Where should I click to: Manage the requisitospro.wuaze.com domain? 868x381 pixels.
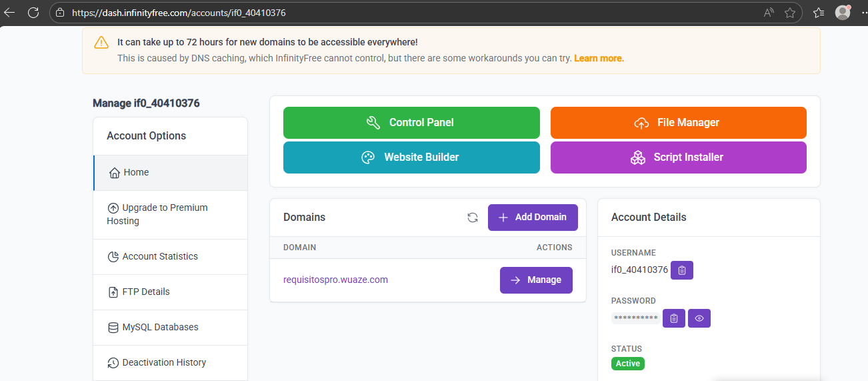(536, 280)
